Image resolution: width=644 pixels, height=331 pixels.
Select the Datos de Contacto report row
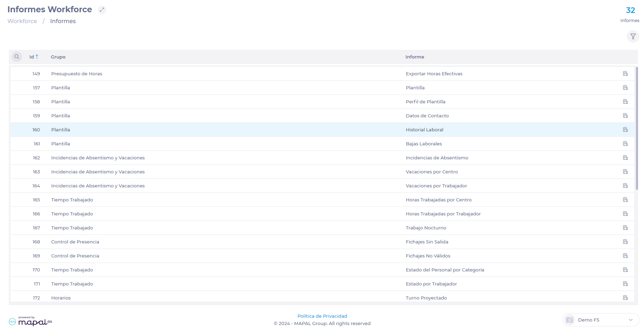click(427, 116)
